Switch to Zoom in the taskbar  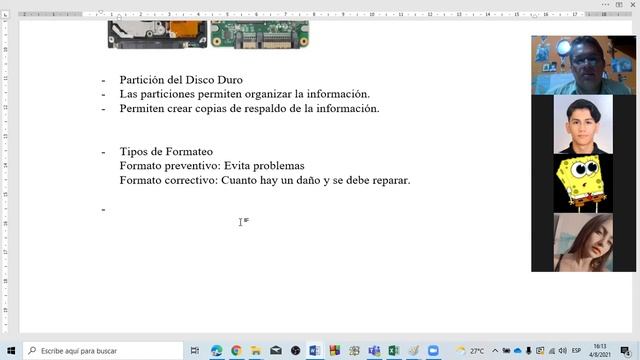433,351
